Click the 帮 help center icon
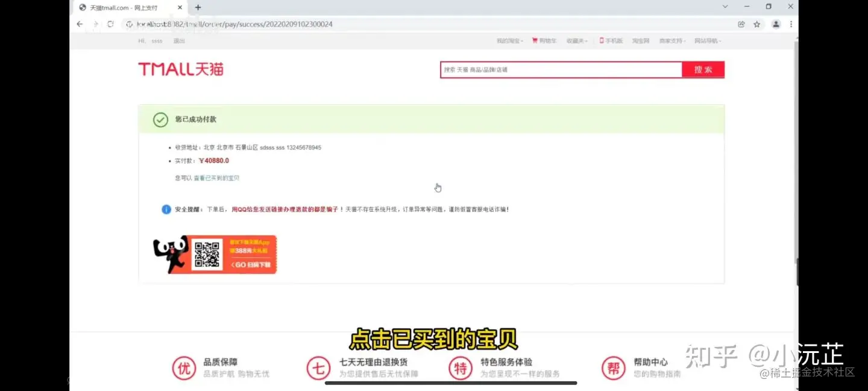The height and width of the screenshot is (391, 868). pos(614,367)
